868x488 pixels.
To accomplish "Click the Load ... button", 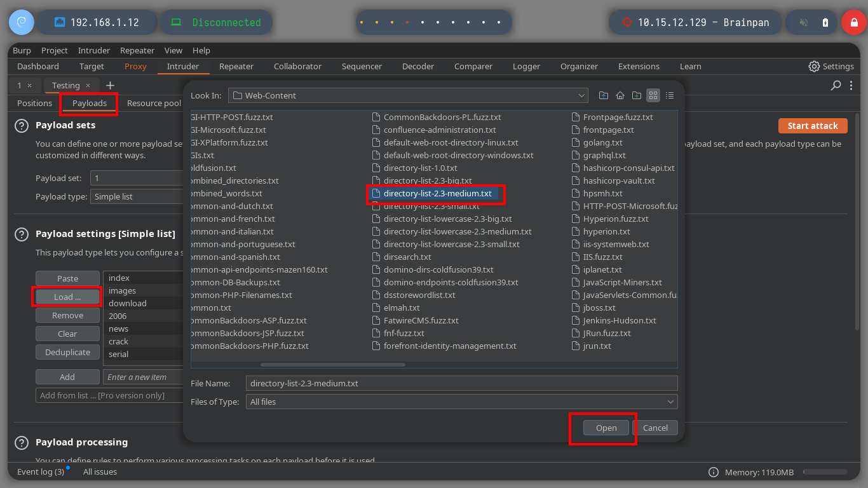I will (67, 297).
